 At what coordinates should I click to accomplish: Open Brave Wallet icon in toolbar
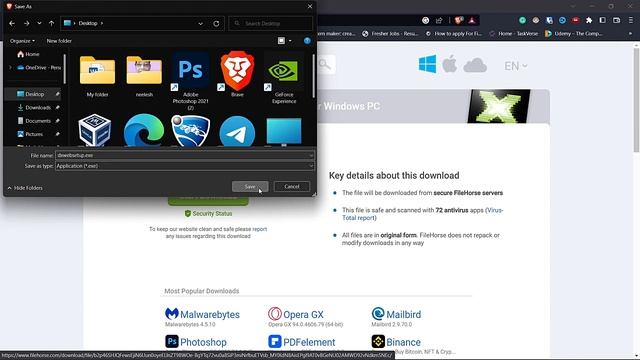(x=617, y=20)
